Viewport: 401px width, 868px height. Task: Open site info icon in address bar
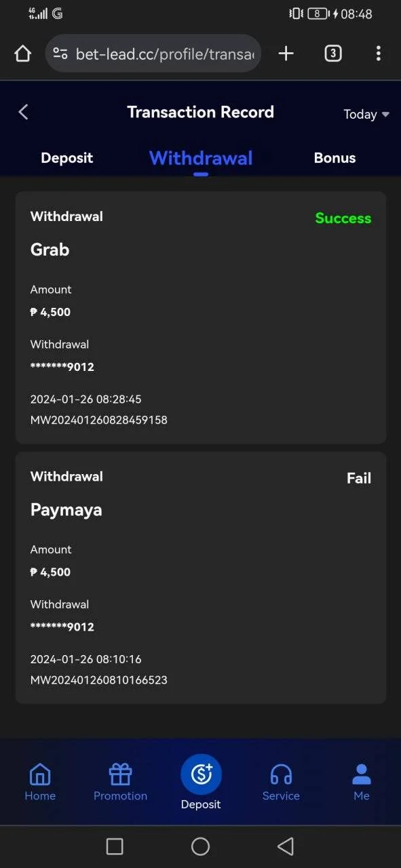60,54
